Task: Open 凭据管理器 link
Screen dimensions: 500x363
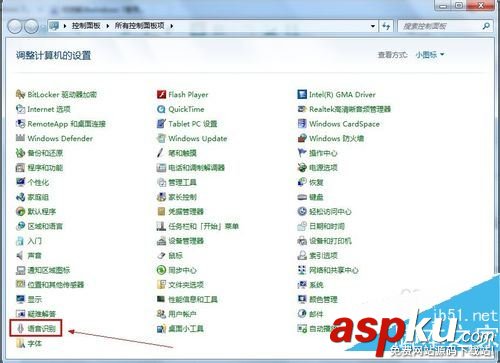Action: (x=186, y=212)
